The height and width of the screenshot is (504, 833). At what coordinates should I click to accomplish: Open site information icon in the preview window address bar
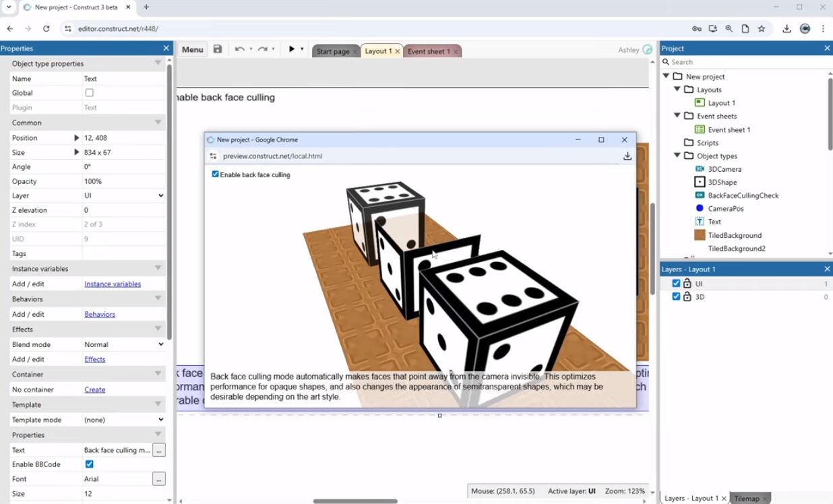click(x=213, y=156)
